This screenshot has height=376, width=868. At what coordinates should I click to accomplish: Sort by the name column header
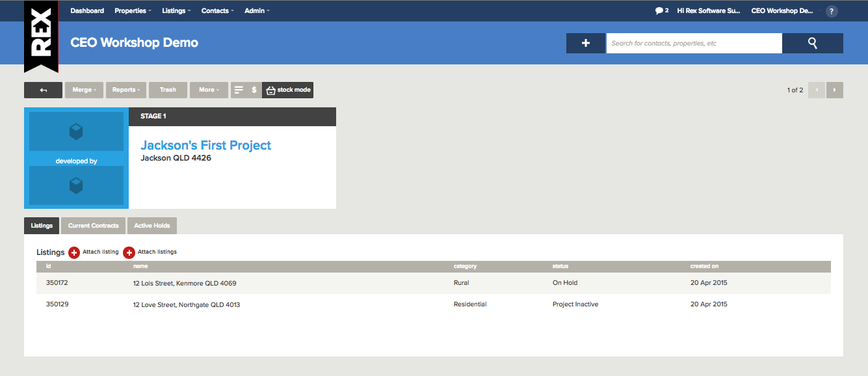(x=140, y=266)
